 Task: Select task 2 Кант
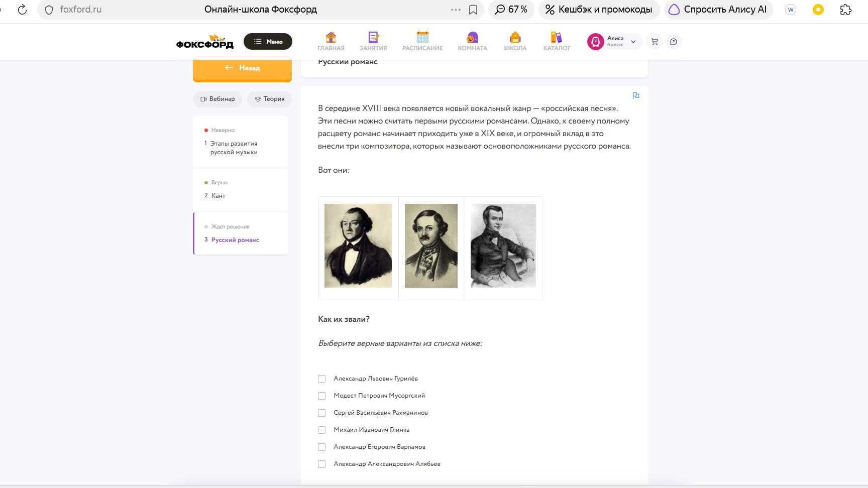[240, 190]
